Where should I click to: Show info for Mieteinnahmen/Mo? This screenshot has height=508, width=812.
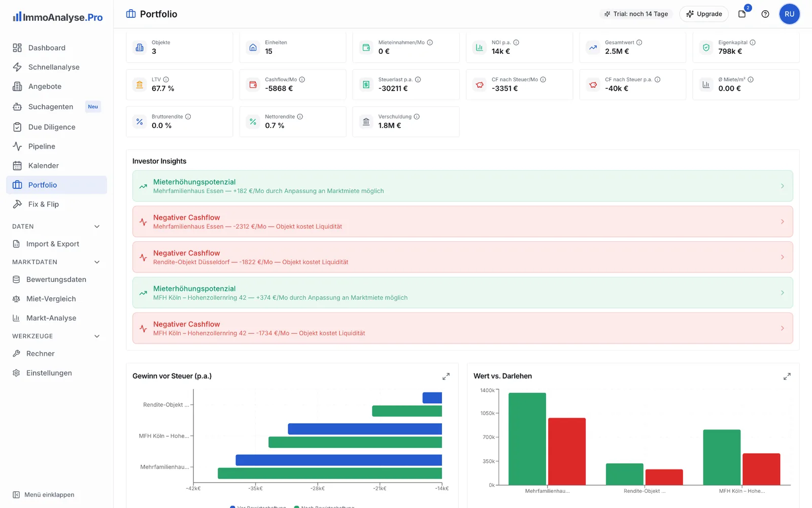point(430,43)
